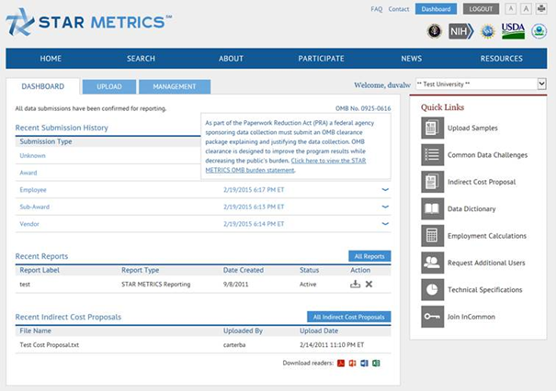Expand the Employee submission row chevron

385,190
